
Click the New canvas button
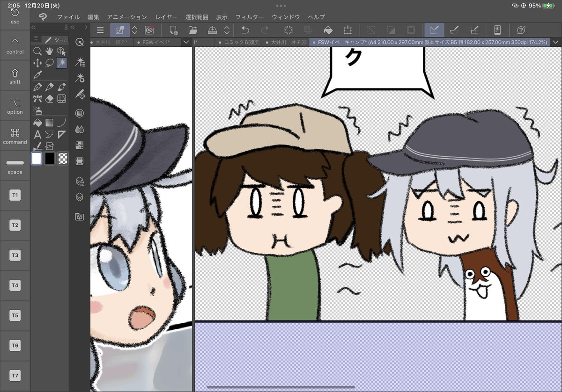pyautogui.click(x=173, y=30)
